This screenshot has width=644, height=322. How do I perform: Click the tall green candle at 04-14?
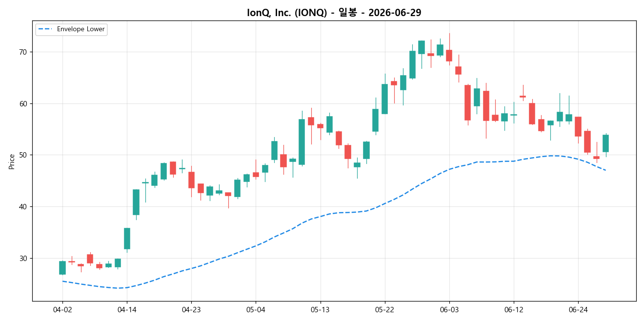[127, 239]
